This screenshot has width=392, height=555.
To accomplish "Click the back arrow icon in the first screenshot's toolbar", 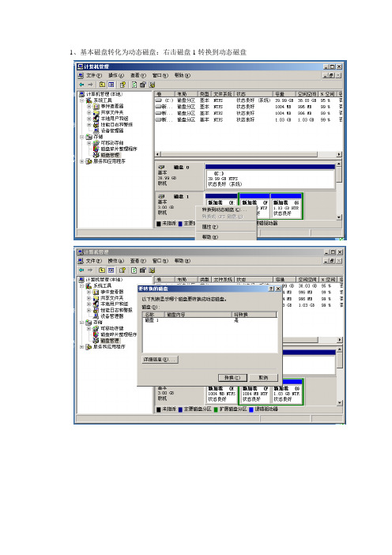I will [x=82, y=85].
